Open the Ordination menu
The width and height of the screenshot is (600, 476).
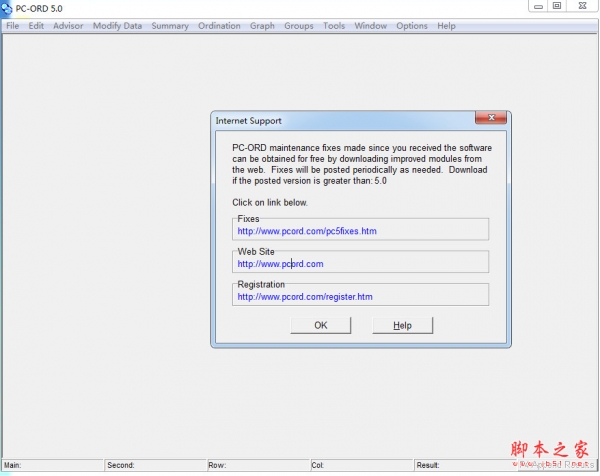pos(219,26)
